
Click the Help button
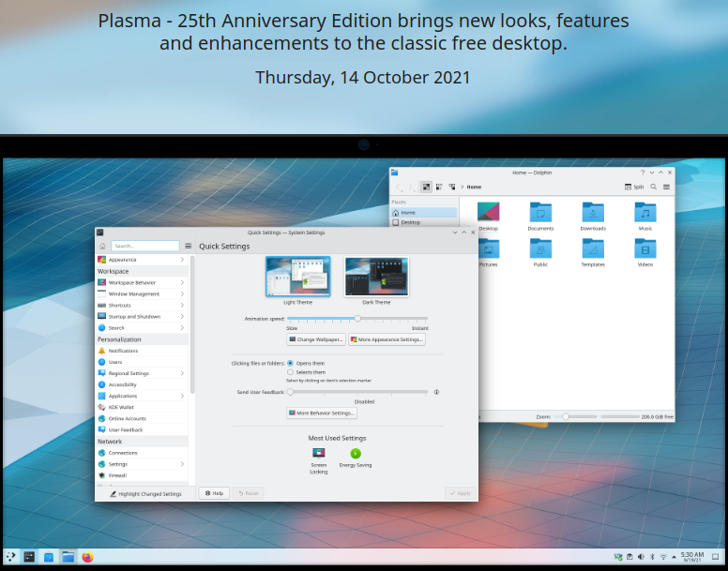214,493
